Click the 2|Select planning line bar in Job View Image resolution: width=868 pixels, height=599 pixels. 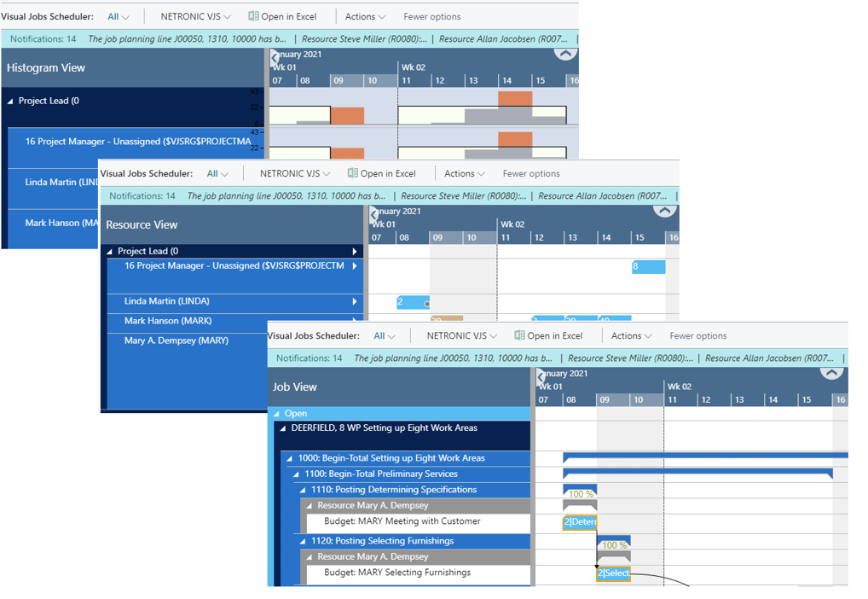pyautogui.click(x=613, y=573)
